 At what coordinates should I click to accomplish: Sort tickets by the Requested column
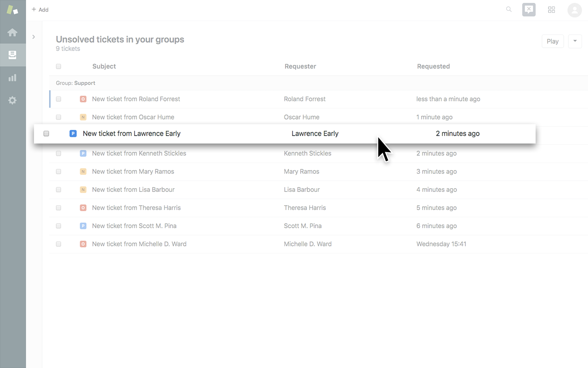click(433, 66)
